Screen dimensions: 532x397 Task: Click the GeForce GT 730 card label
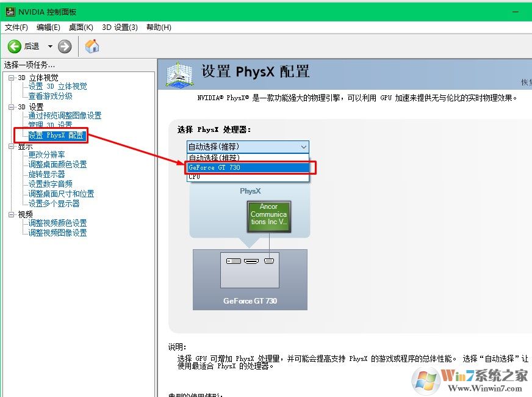coord(250,301)
